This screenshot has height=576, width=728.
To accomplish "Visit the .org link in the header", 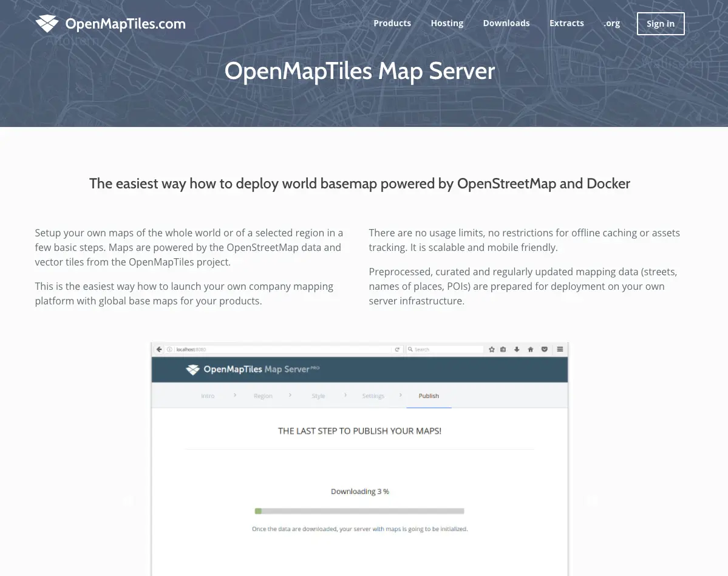I will pyautogui.click(x=611, y=23).
